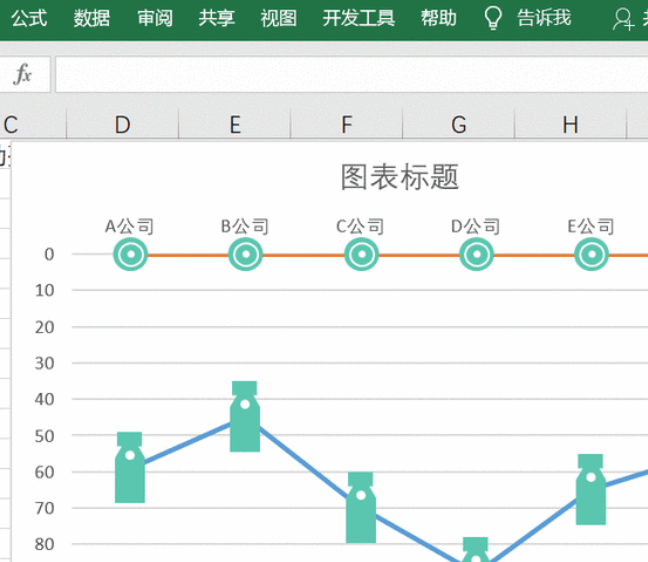Image resolution: width=648 pixels, height=562 pixels.
Task: Select the chart title 图表标题
Action: click(400, 177)
